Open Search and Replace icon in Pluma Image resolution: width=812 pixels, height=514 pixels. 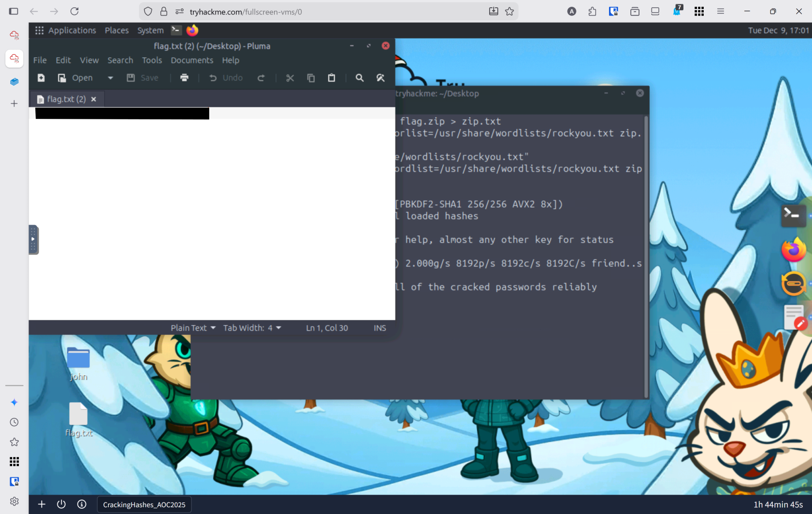pyautogui.click(x=380, y=78)
